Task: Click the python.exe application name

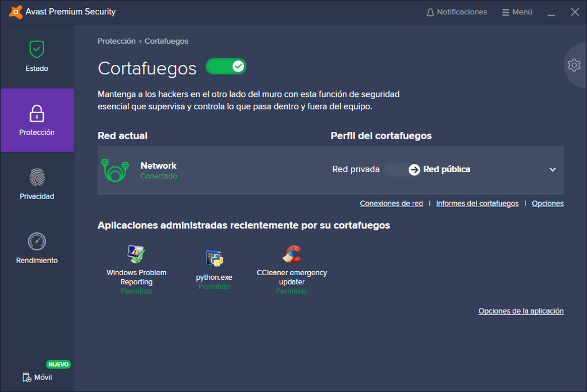Action: click(x=214, y=277)
